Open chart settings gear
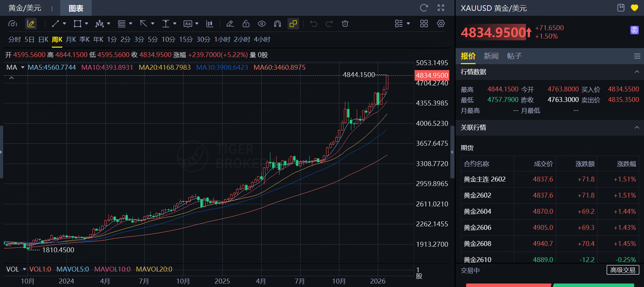Screen dimensions: 644x287 pyautogui.click(x=441, y=24)
